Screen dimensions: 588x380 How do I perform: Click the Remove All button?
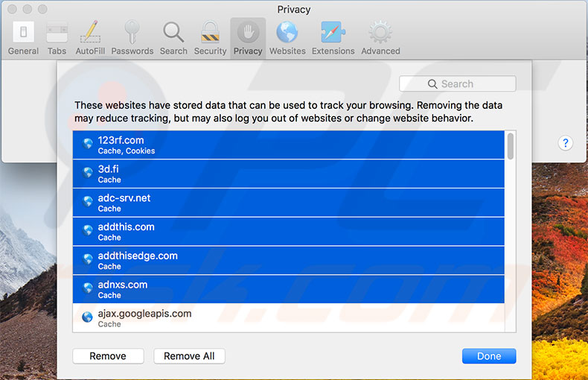[189, 356]
